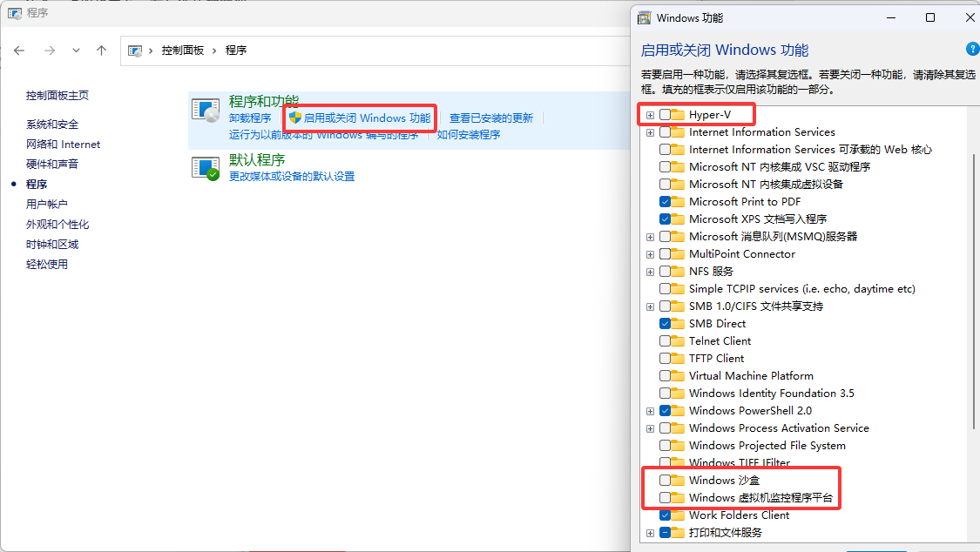980x552 pixels.
Task: Open 网络和 Internet category
Action: click(63, 145)
